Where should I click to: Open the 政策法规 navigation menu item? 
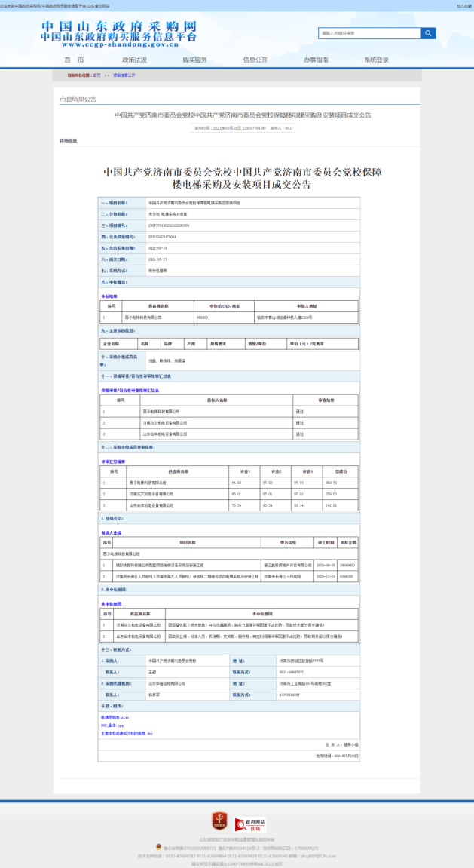click(x=134, y=60)
